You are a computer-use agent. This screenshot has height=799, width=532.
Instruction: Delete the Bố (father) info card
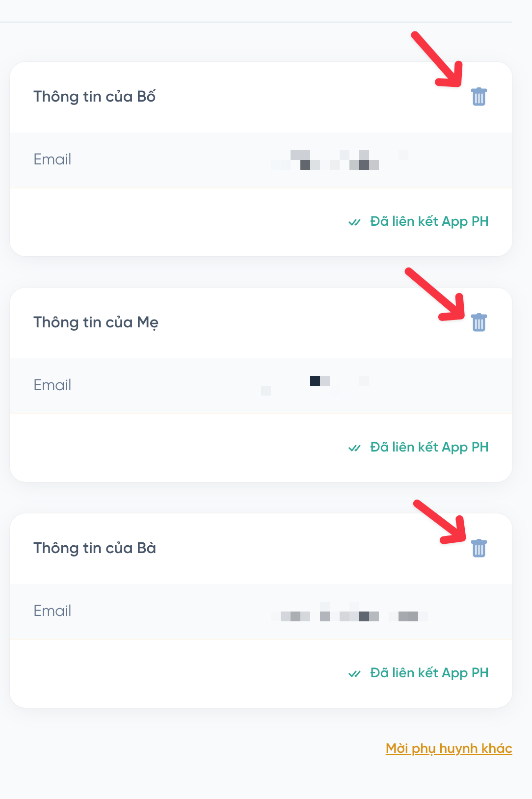(479, 97)
